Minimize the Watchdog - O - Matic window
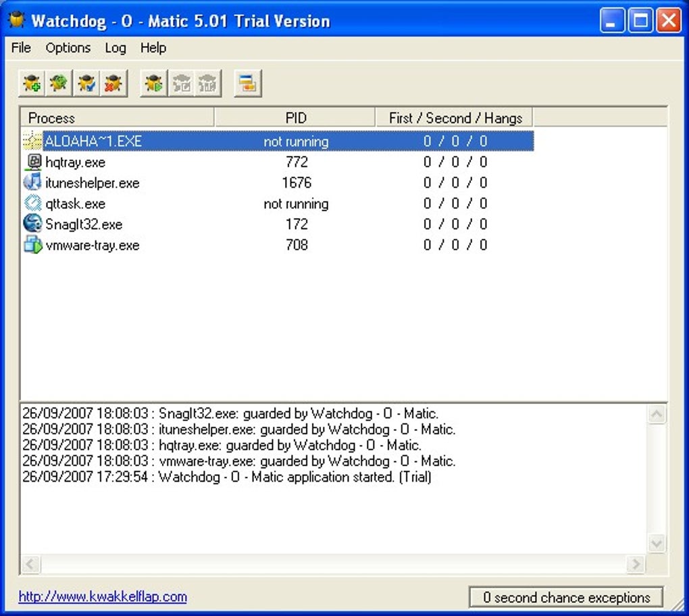The width and height of the screenshot is (689, 616). coord(612,20)
